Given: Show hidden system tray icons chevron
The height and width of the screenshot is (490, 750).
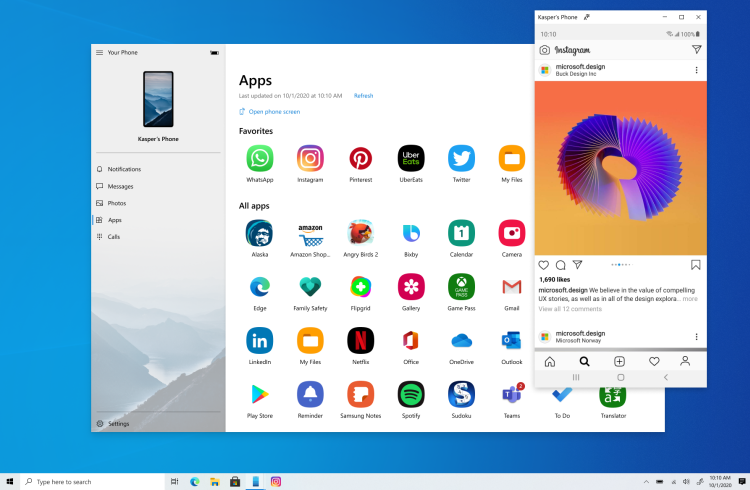Looking at the screenshot, I should coord(646,482).
